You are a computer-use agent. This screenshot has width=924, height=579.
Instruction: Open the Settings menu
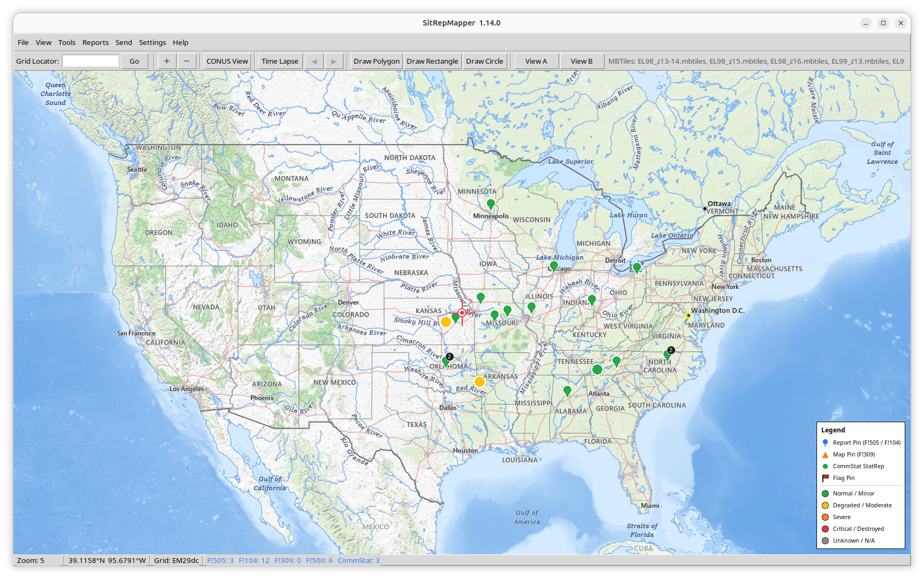(152, 42)
